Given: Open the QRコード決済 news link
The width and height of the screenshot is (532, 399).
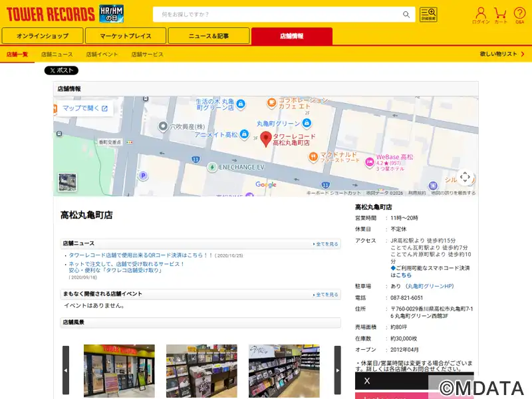Looking at the screenshot, I should click(x=141, y=255).
